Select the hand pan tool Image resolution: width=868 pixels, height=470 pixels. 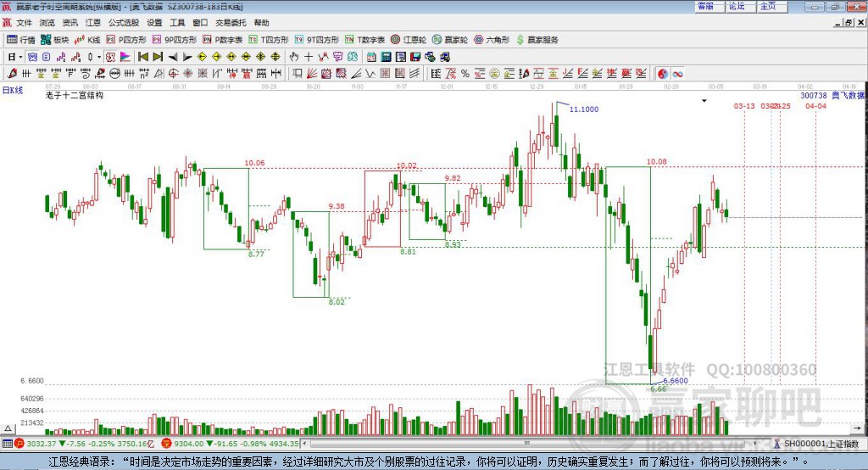294,57
